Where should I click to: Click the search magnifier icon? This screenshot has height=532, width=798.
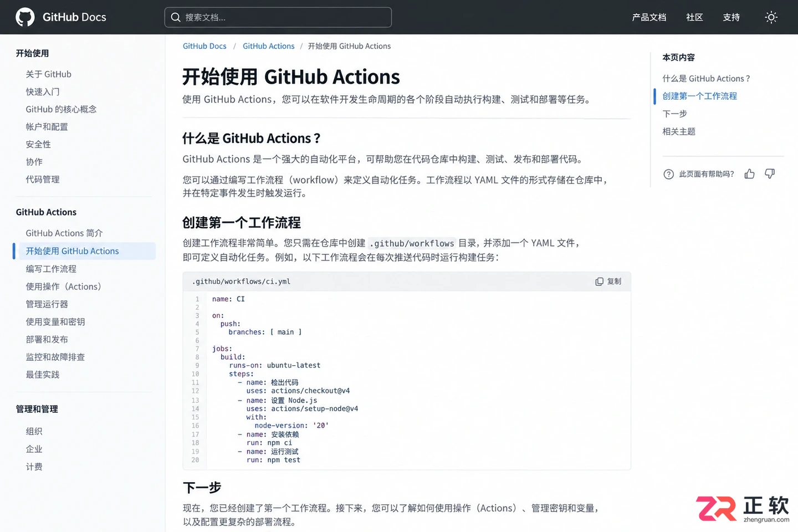click(x=176, y=17)
